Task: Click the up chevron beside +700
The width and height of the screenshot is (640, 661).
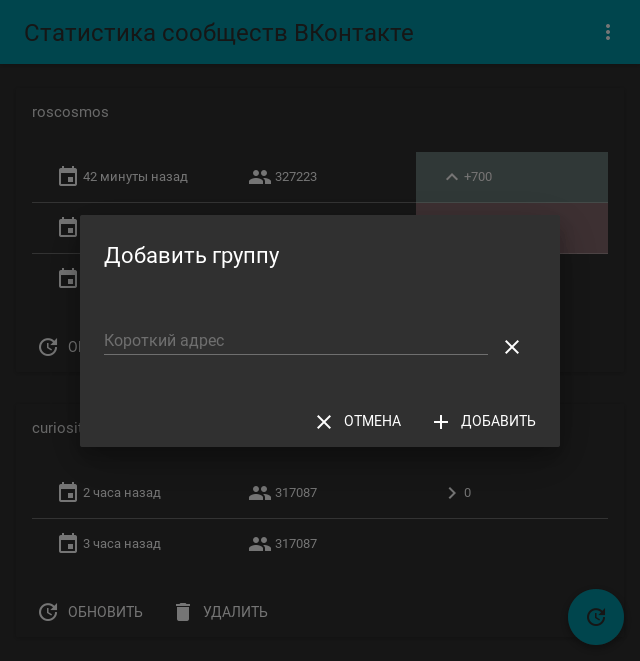Action: pos(452,177)
